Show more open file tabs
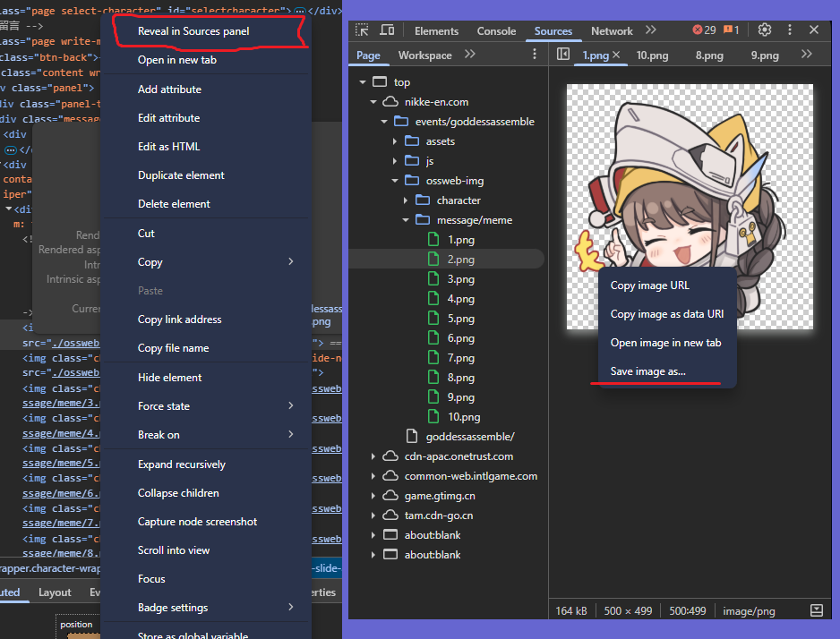The width and height of the screenshot is (840, 639). pyautogui.click(x=807, y=55)
